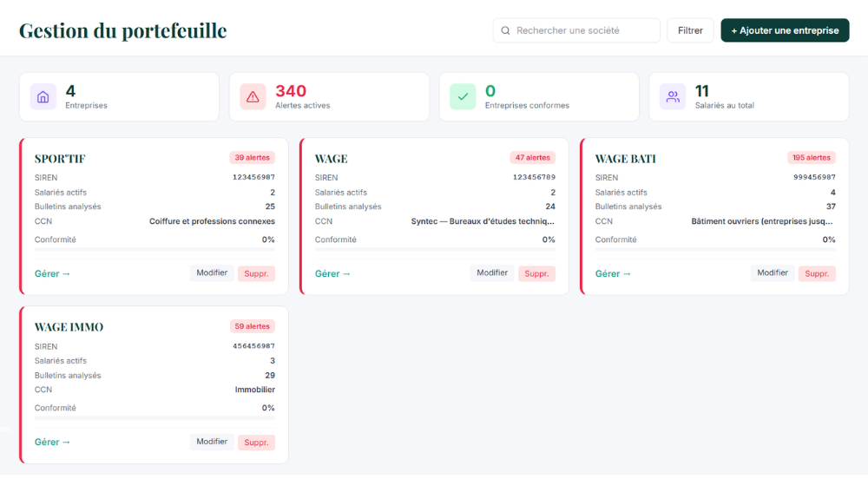
Task: Open Gérer link for SPOR'TIF
Action: click(x=52, y=274)
